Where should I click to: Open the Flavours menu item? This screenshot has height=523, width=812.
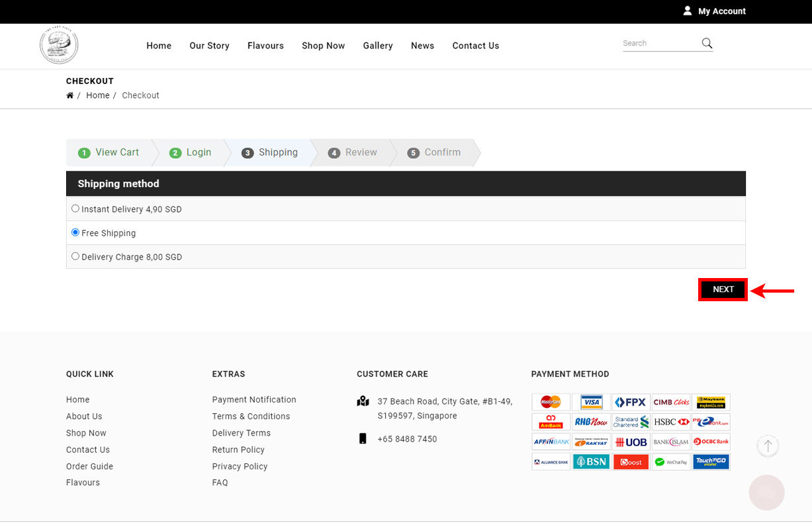pos(265,46)
